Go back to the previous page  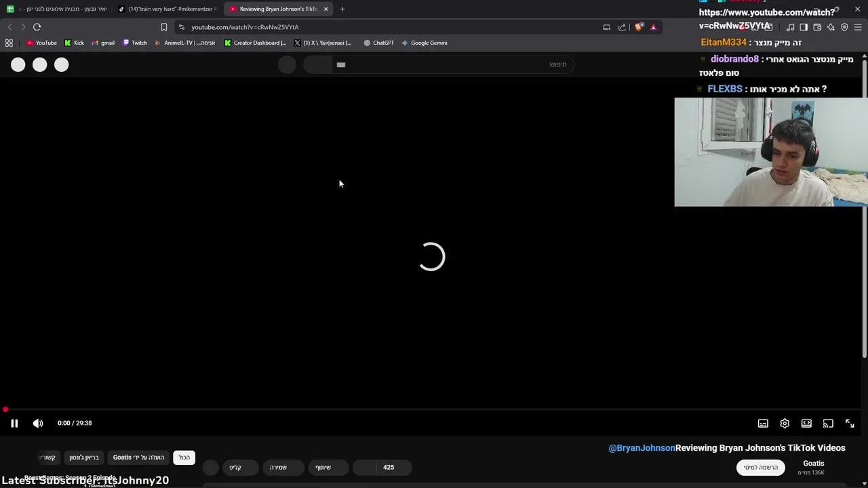coord(9,27)
